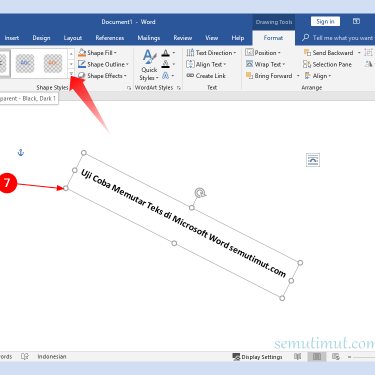Click the Rotate objects icon
The height and width of the screenshot is (375, 375).
click(x=368, y=64)
